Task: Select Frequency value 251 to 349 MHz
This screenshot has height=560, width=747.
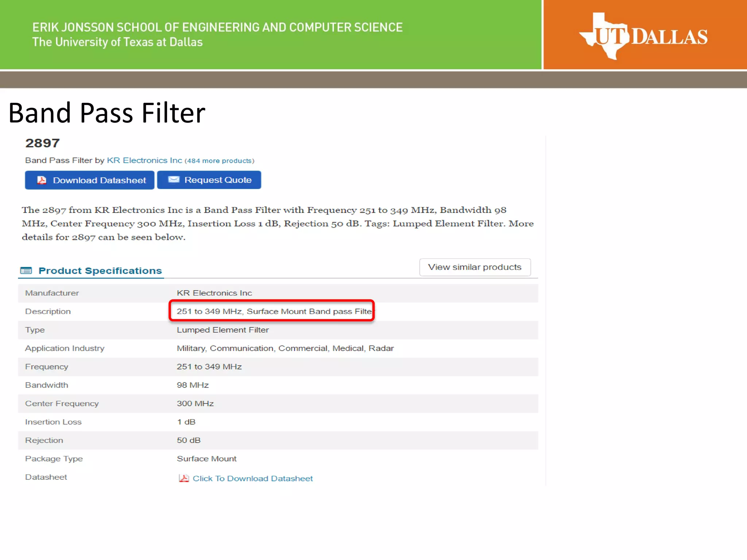Action: (x=209, y=367)
